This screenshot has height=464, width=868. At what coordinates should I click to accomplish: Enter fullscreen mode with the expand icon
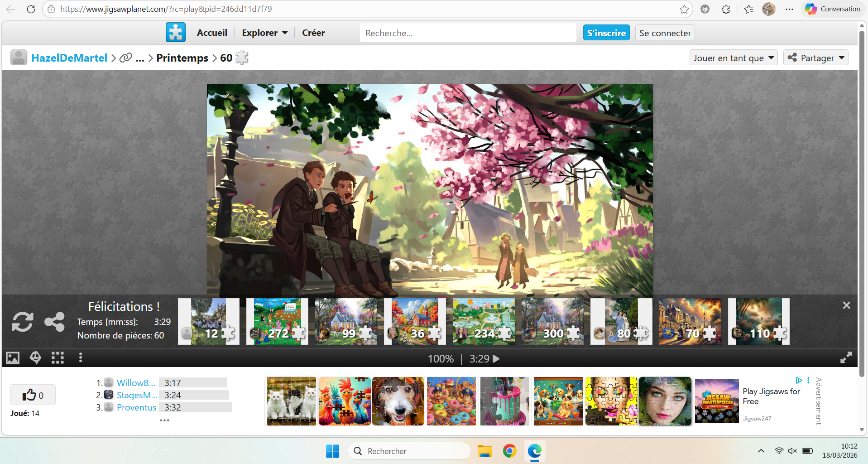click(x=846, y=358)
